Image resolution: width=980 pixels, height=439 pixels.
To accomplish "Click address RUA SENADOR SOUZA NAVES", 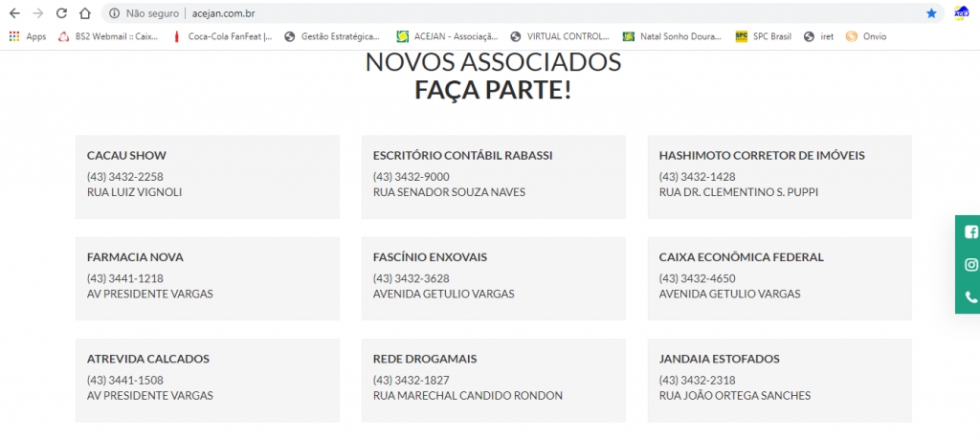I will click(450, 192).
